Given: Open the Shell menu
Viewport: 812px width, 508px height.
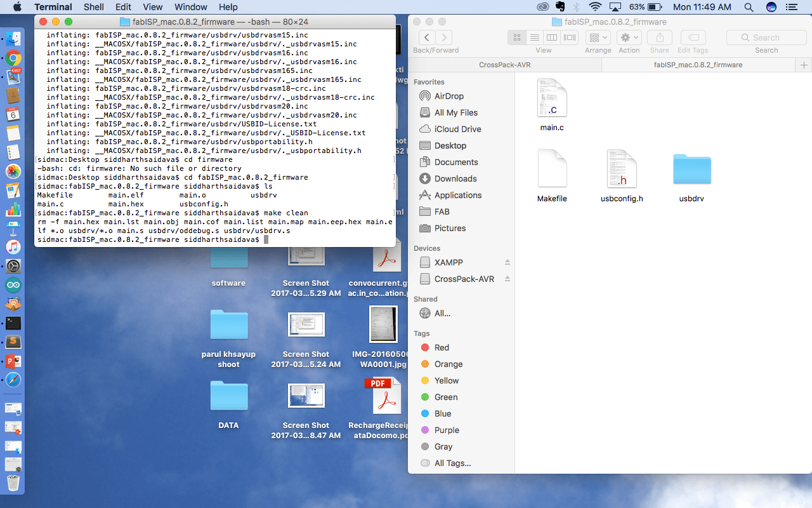Looking at the screenshot, I should (x=94, y=7).
